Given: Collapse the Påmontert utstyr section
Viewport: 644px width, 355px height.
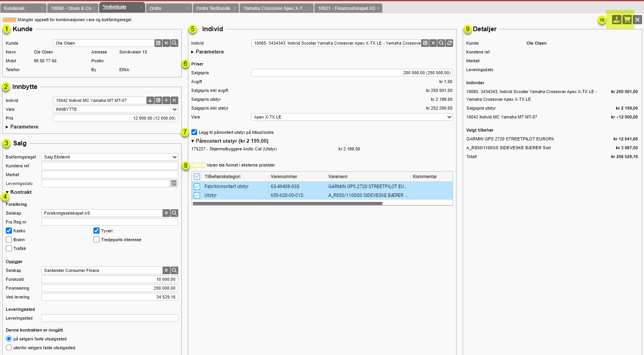Looking at the screenshot, I should (x=230, y=141).
